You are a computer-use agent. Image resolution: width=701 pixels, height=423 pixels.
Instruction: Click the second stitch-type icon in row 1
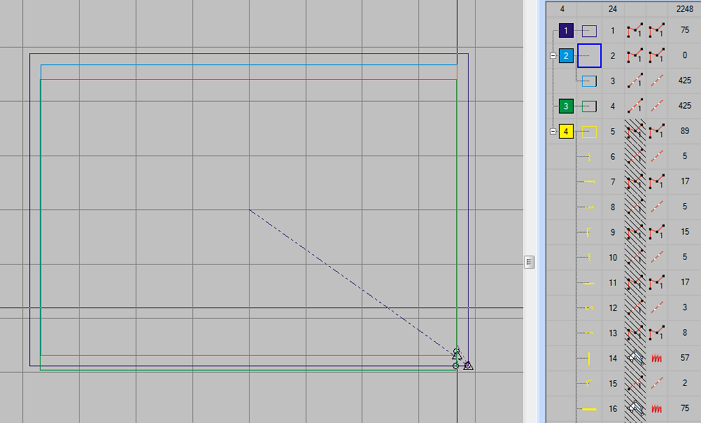657,30
